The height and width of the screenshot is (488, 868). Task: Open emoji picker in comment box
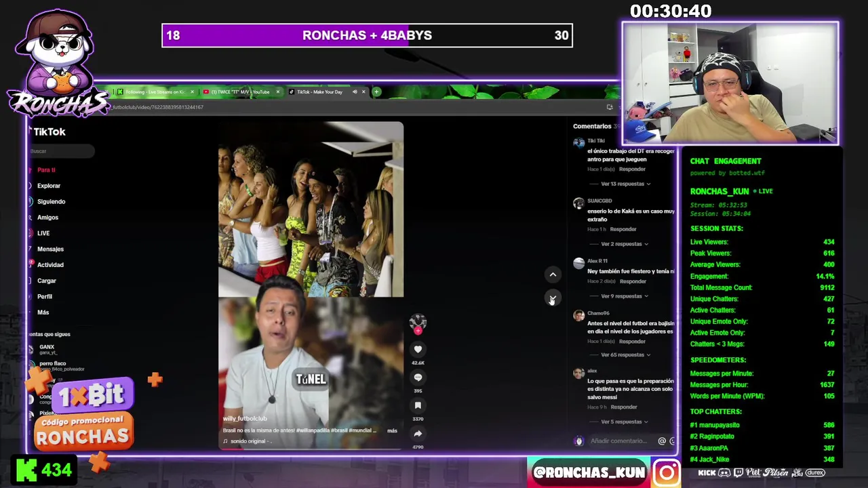(x=672, y=441)
